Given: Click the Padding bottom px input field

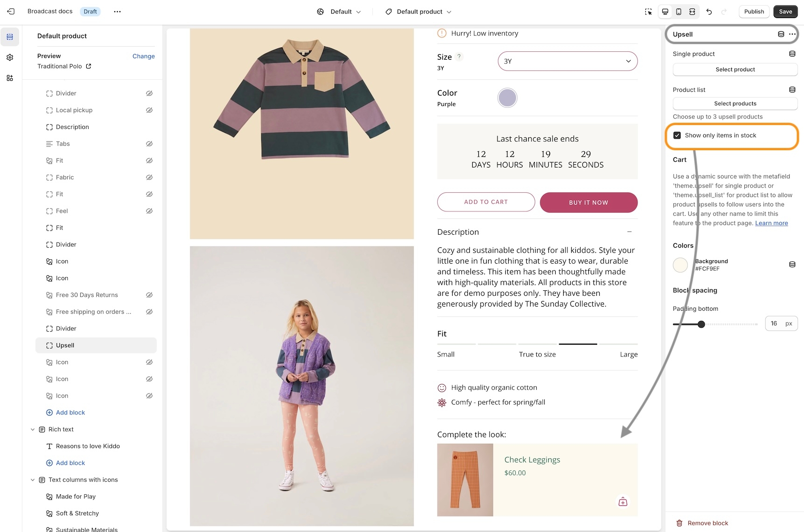Looking at the screenshot, I should click(775, 323).
